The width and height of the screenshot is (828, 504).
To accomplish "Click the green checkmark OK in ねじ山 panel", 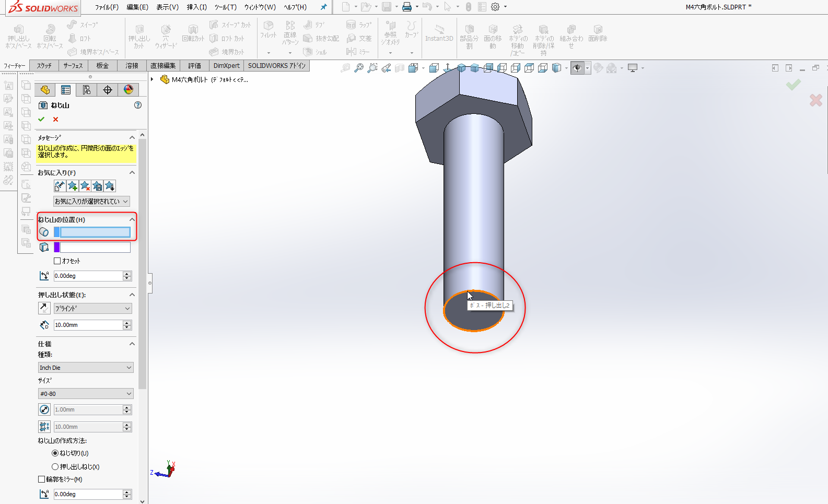I will point(41,120).
